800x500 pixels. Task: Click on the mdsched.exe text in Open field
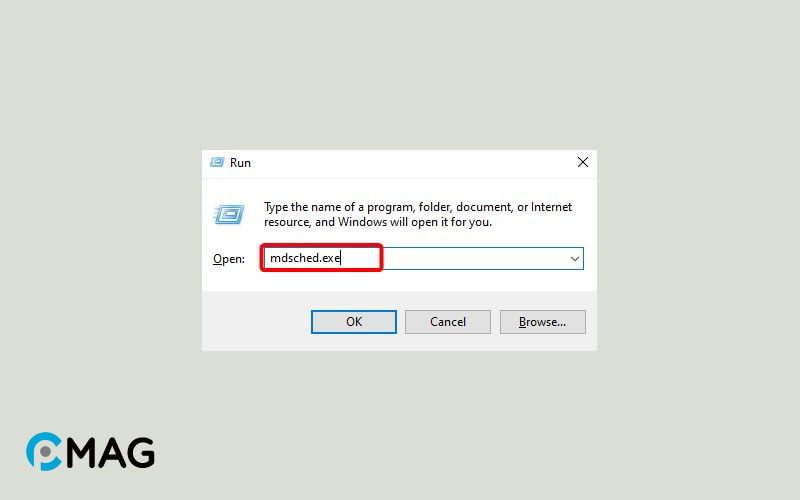pos(305,258)
